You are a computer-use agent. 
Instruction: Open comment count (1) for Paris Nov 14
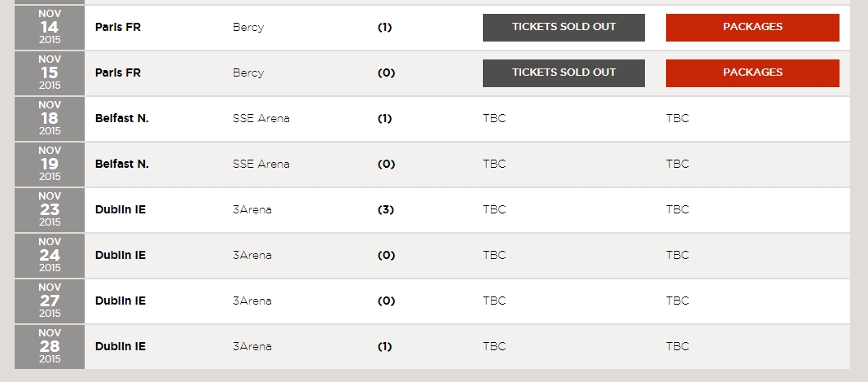pyautogui.click(x=384, y=27)
